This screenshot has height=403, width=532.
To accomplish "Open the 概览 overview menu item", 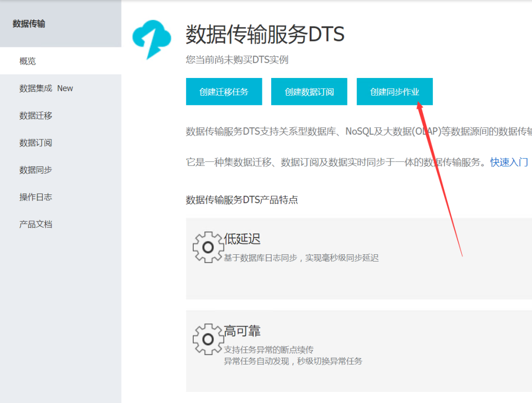I will click(61, 61).
